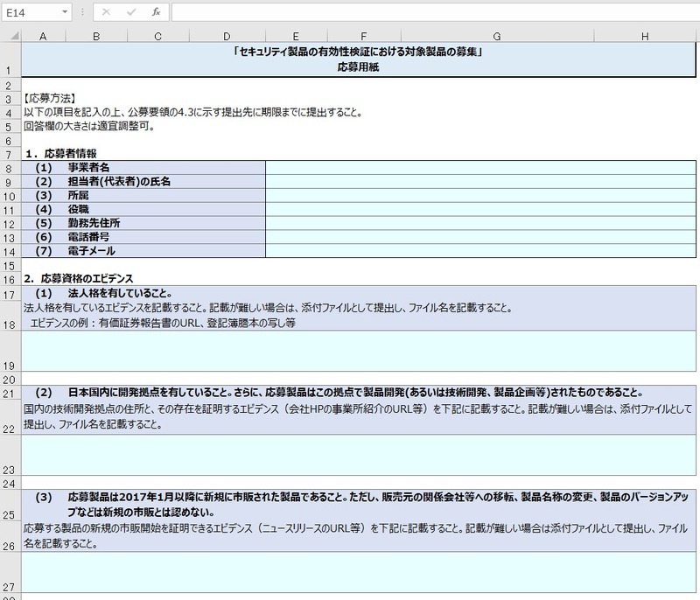This screenshot has width=700, height=600.
Task: Select the column G header
Action: tap(496, 36)
